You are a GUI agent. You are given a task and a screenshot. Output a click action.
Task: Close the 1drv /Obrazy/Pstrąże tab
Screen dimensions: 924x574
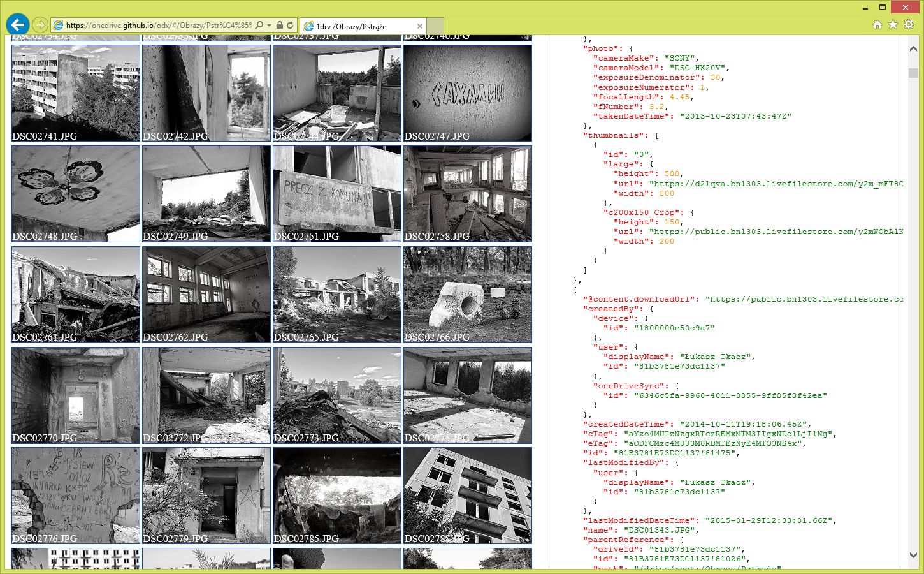[x=420, y=26]
